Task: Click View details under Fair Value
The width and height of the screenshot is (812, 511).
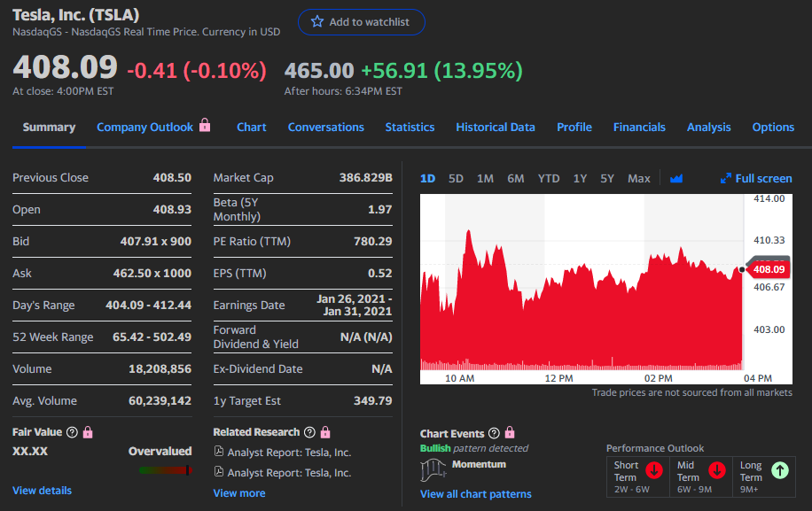Action: (x=42, y=491)
